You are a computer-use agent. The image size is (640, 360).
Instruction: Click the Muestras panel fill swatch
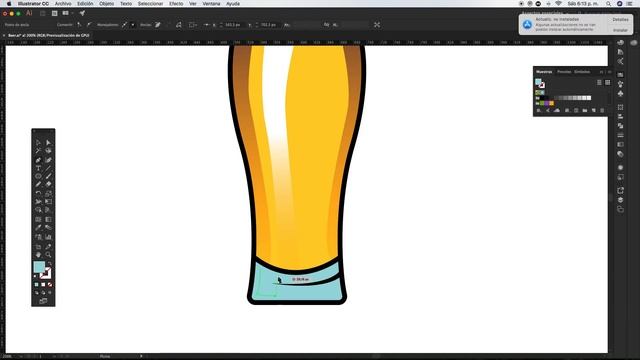[x=538, y=81]
